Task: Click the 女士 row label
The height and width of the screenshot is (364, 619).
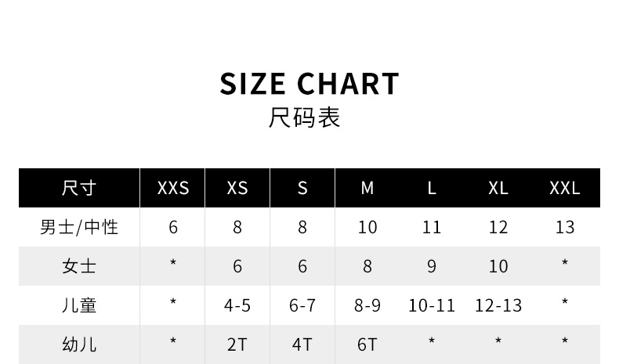Action: point(79,266)
